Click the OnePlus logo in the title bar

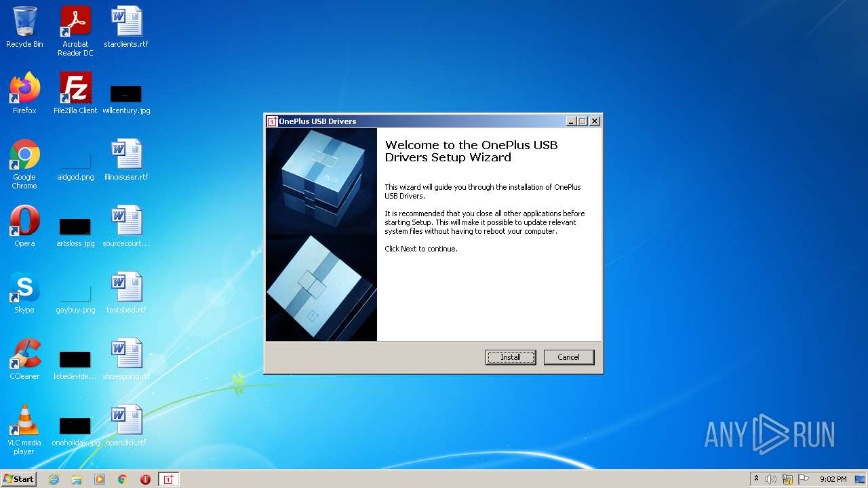(272, 121)
